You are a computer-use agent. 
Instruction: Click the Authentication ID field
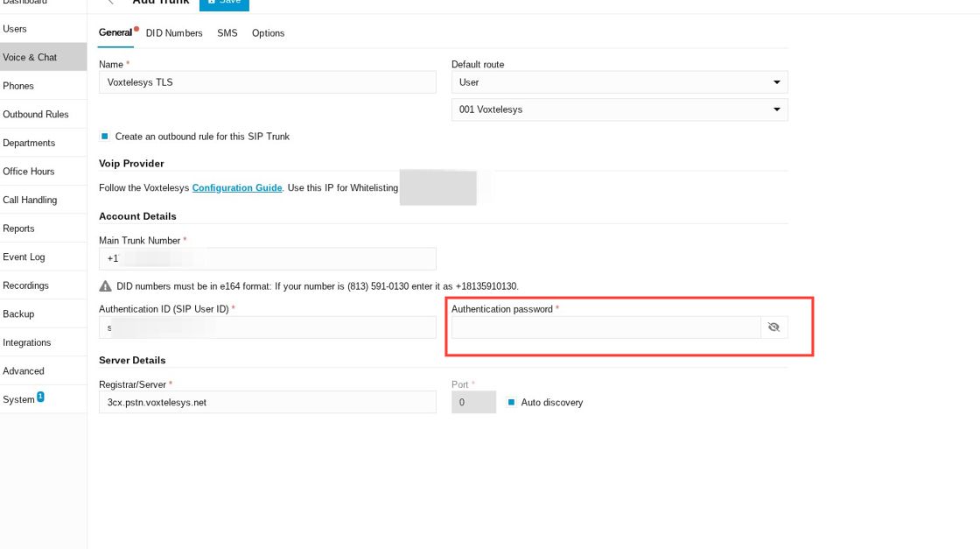coord(268,327)
